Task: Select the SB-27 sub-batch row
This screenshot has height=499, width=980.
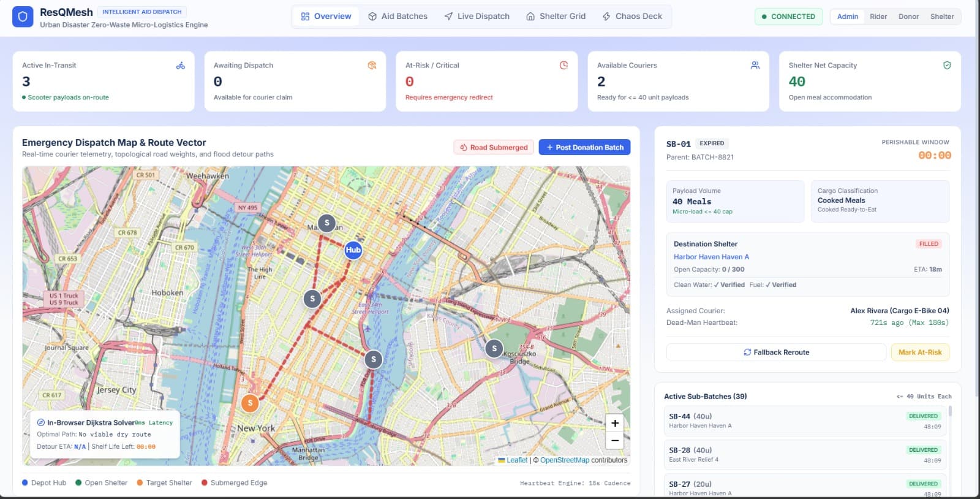Action: coord(805,486)
